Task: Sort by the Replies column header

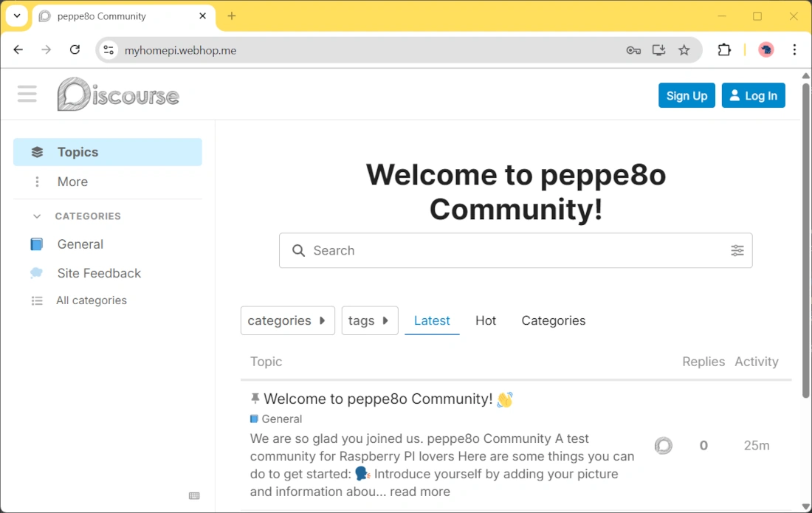Action: pos(703,362)
